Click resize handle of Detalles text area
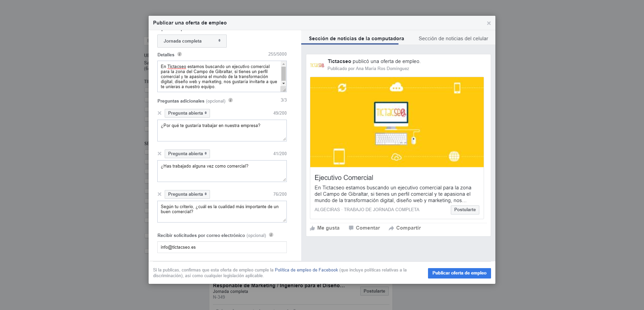 click(x=284, y=89)
